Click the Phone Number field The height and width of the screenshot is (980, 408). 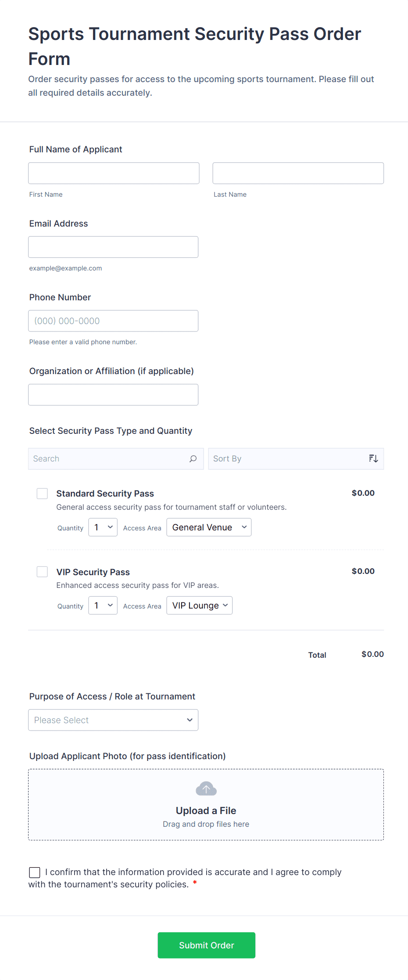click(113, 321)
